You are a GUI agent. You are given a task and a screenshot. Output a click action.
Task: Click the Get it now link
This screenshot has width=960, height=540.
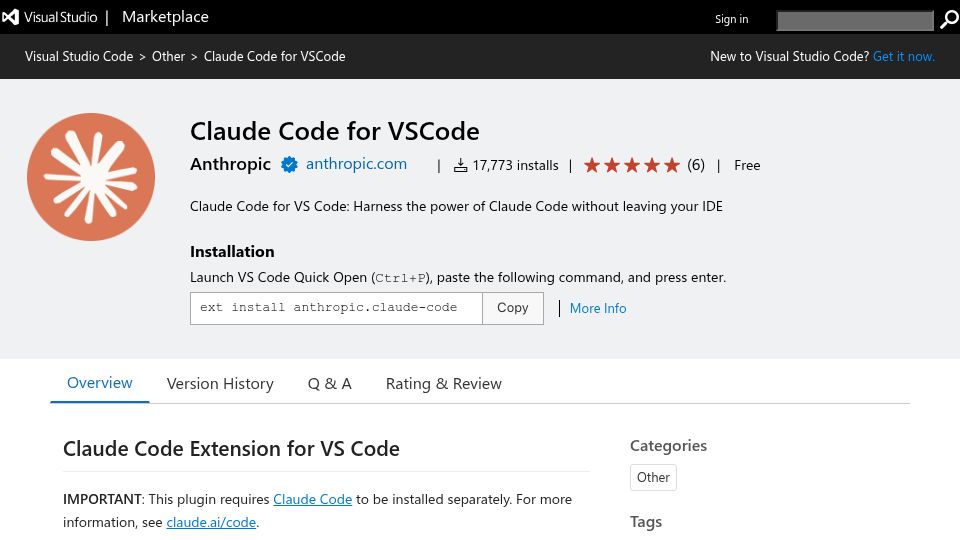coord(904,56)
